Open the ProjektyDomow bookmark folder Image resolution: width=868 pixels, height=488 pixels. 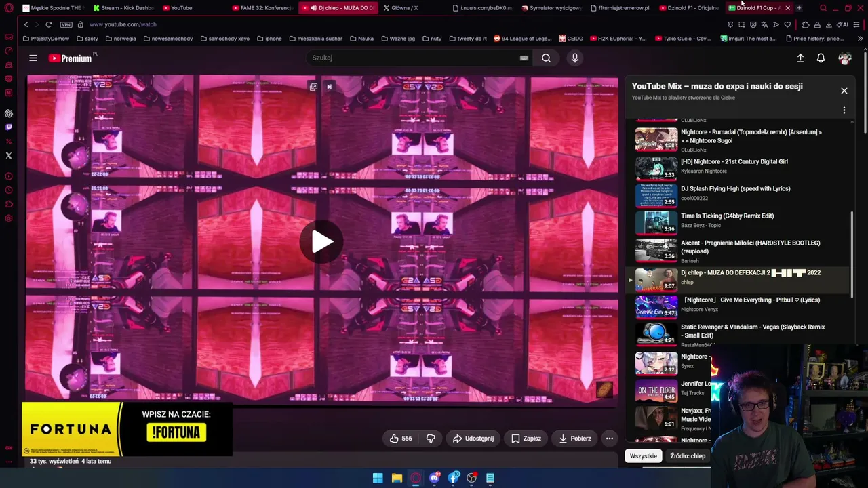tap(46, 39)
